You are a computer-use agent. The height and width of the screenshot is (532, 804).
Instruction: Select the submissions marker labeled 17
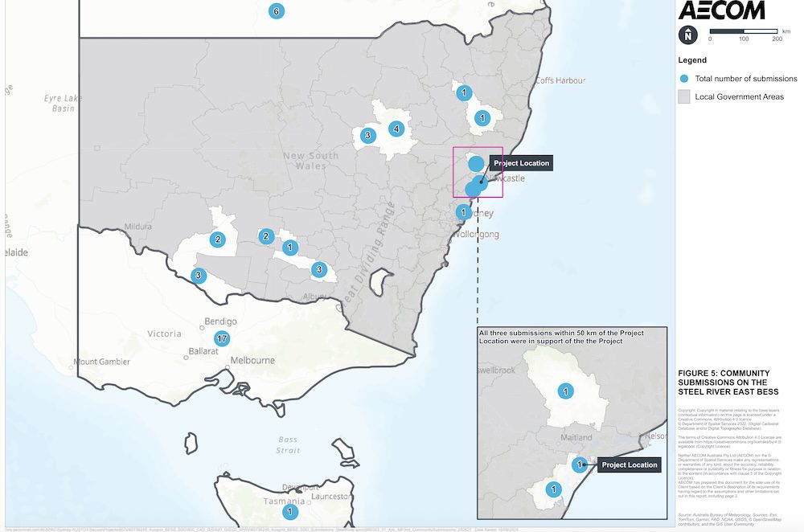(x=223, y=338)
